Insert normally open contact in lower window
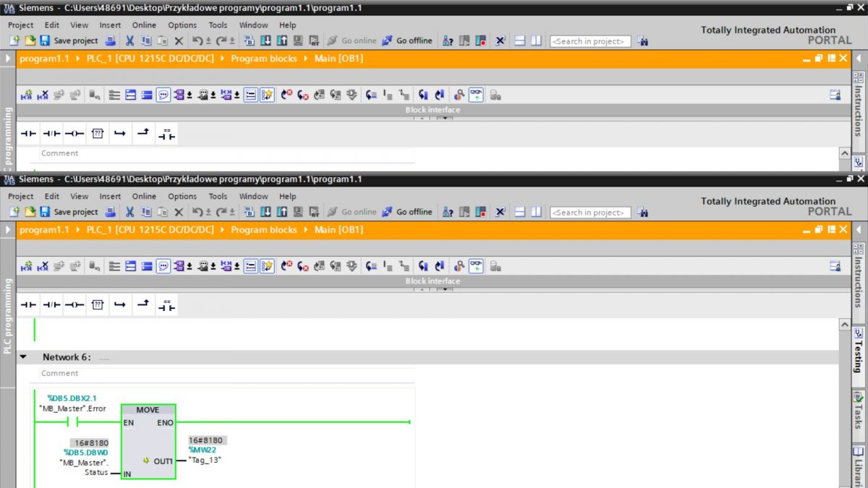 coord(28,305)
